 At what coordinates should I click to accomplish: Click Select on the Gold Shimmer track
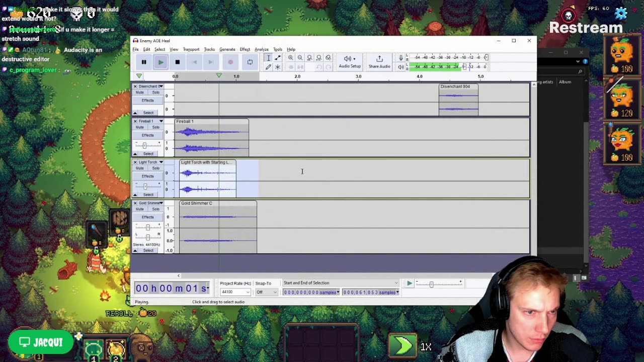148,250
